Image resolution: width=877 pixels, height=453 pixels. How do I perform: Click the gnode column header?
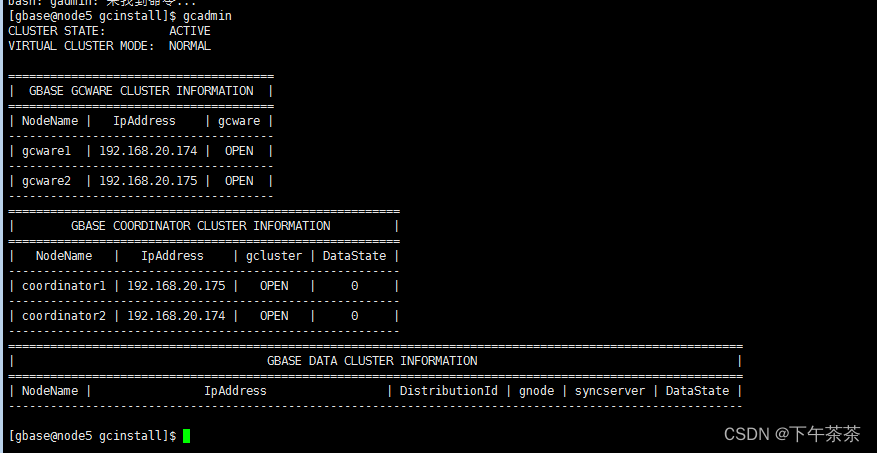pyautogui.click(x=536, y=391)
